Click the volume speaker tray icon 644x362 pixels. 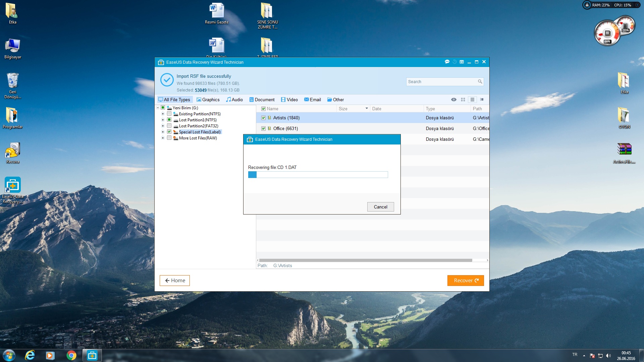coord(608,356)
